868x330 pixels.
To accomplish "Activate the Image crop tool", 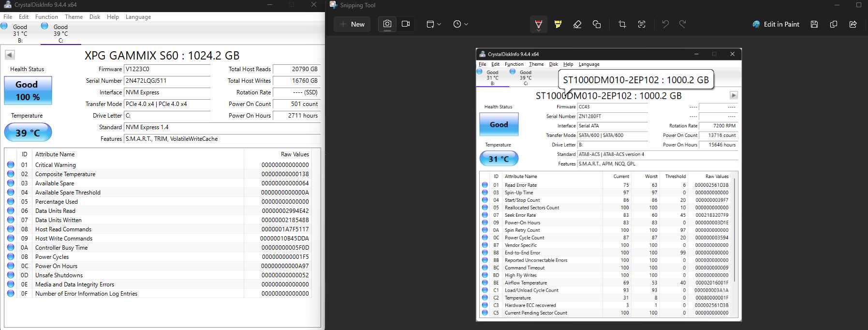I will pyautogui.click(x=622, y=24).
